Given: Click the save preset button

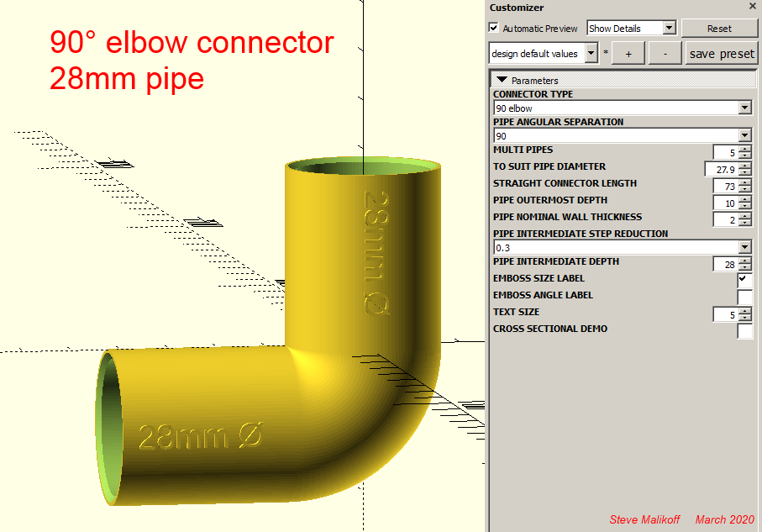Looking at the screenshot, I should coord(721,53).
